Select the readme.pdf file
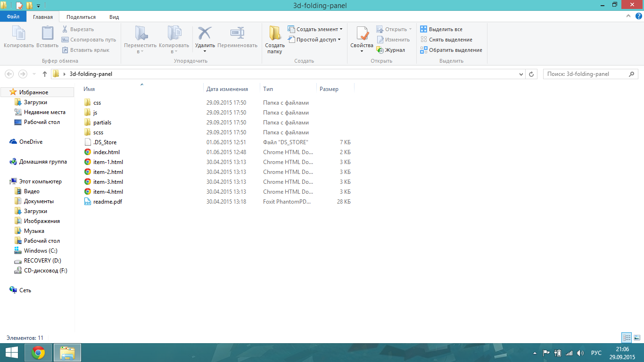The width and height of the screenshot is (644, 362). 107,202
